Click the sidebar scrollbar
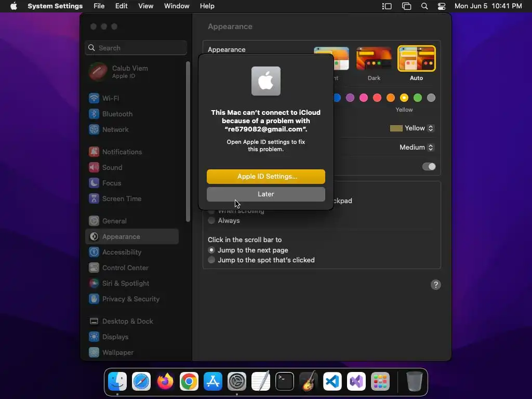 (x=188, y=142)
